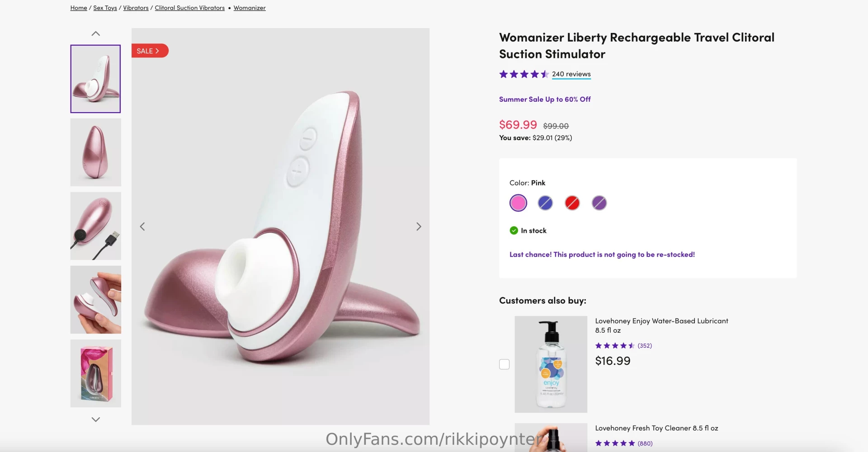Collapse the gallery using the up chevron
This screenshot has height=452, width=868.
tap(95, 33)
